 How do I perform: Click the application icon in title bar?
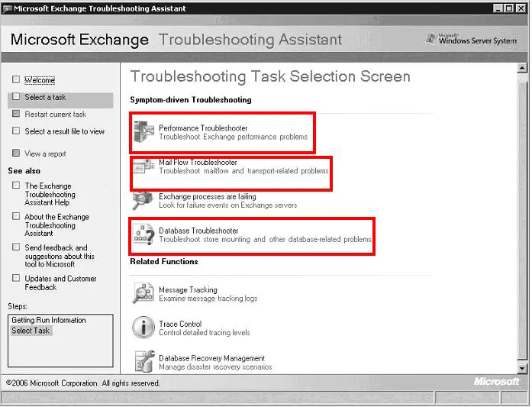pos(7,8)
